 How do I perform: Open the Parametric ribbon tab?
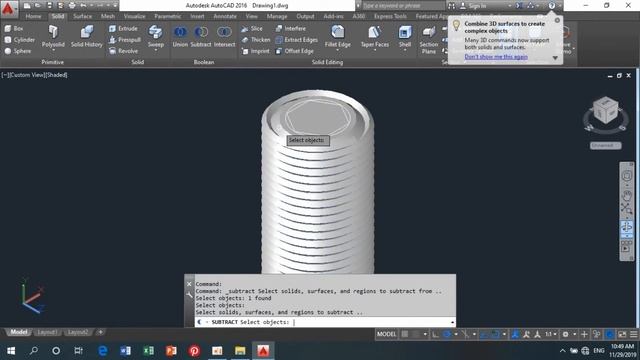(x=167, y=16)
